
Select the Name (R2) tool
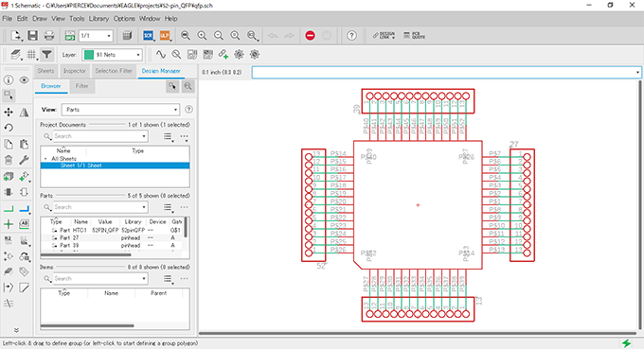(x=9, y=240)
